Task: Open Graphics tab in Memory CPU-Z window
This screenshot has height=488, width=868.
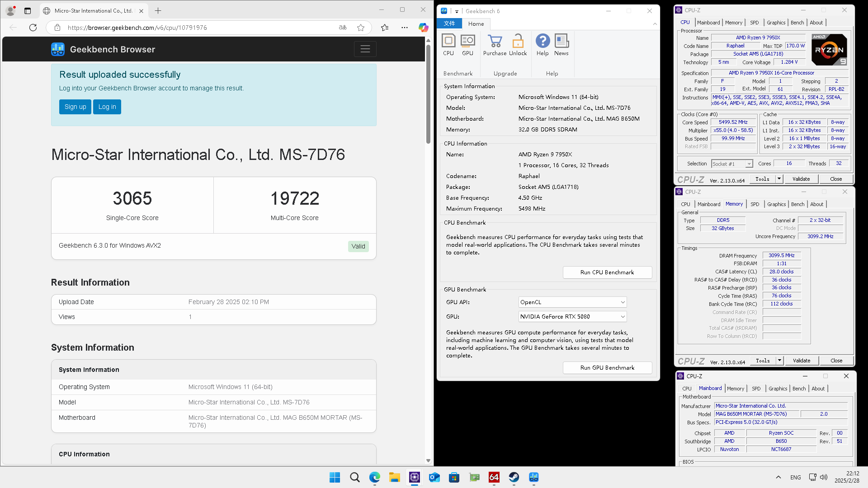Action: click(777, 204)
